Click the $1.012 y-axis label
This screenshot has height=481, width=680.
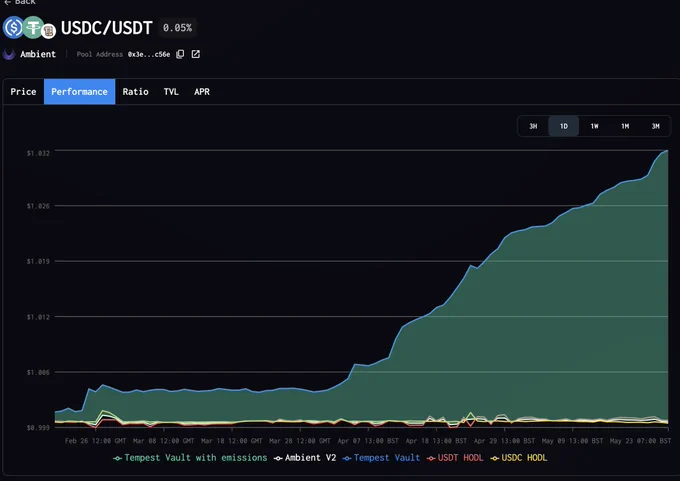(38, 317)
